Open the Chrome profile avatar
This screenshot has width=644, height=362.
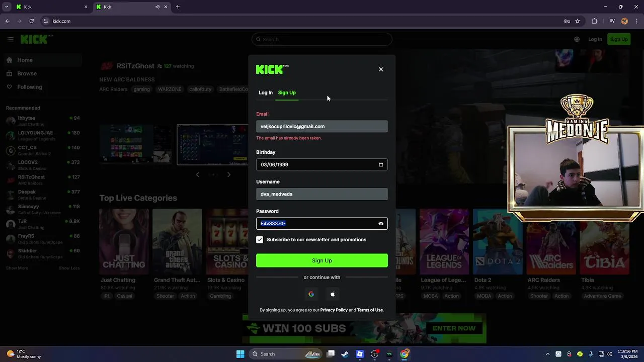coord(624,21)
